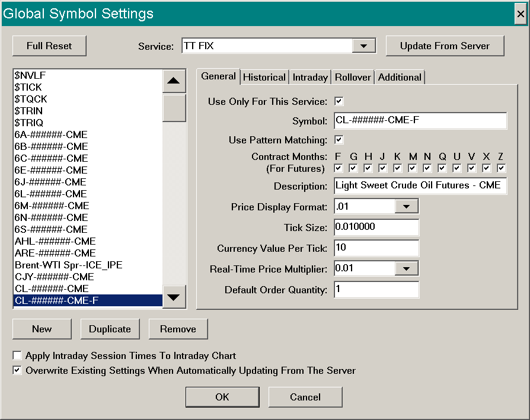Click Update From Server button
The height and width of the screenshot is (420, 530).
(x=445, y=46)
